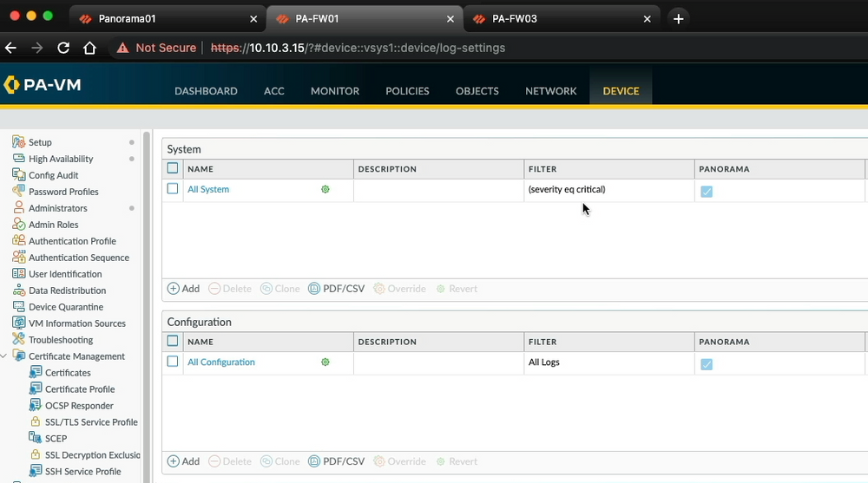Click the browser home icon

click(x=89, y=48)
